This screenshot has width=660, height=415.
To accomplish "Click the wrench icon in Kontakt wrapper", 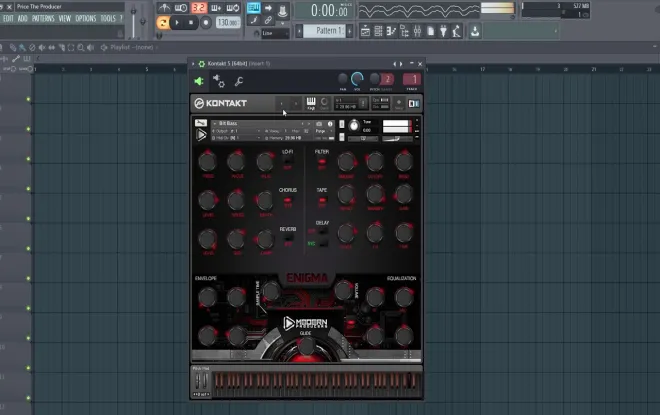I will (x=239, y=81).
